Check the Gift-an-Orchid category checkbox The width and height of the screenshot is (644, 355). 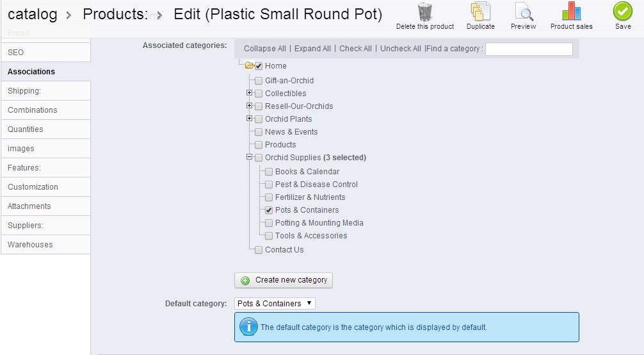[259, 81]
